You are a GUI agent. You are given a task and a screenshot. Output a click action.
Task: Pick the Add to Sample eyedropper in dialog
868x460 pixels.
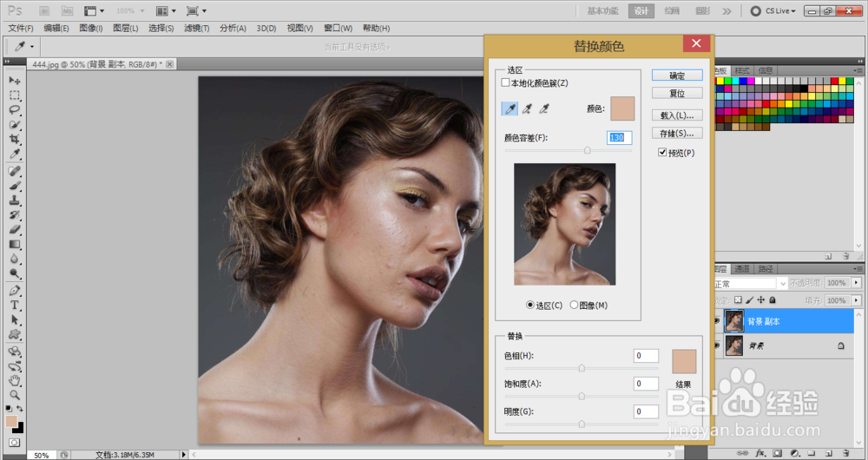tap(527, 108)
